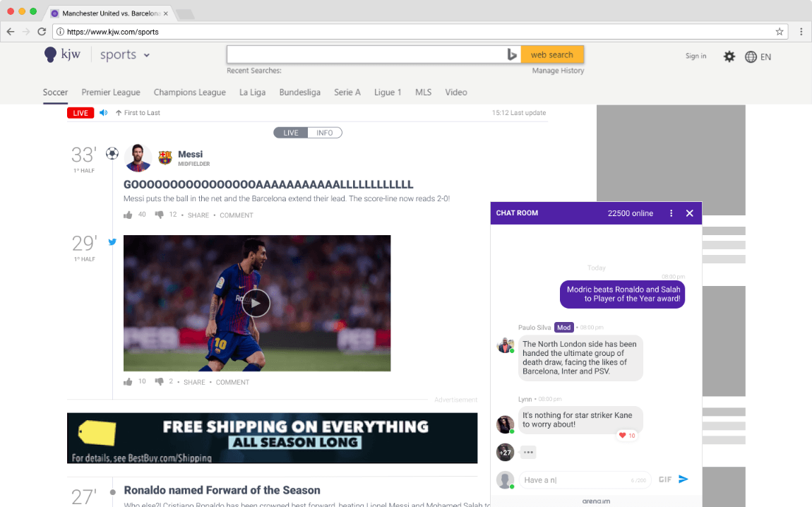The width and height of the screenshot is (812, 507).
Task: Send the chat message arrow
Action: coord(683,479)
